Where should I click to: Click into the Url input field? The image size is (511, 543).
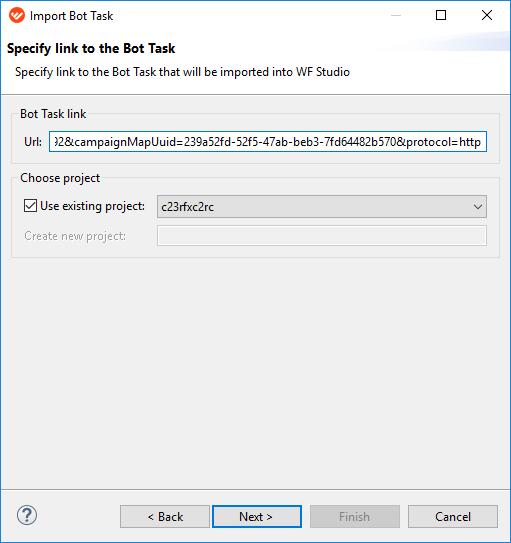268,142
